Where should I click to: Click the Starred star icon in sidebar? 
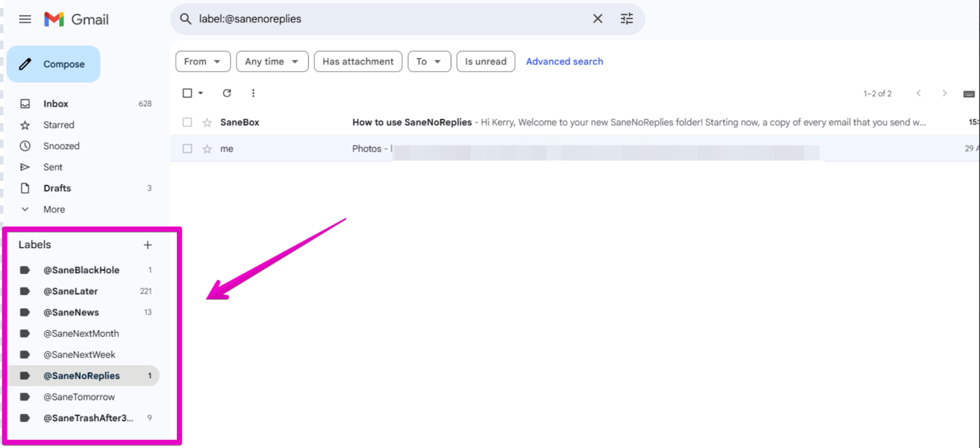[x=25, y=125]
